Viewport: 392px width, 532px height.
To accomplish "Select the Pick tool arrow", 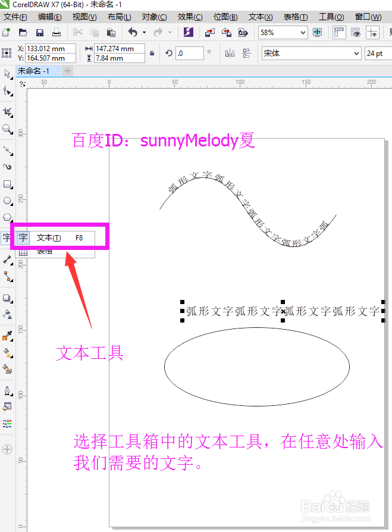I will pos(8,74).
